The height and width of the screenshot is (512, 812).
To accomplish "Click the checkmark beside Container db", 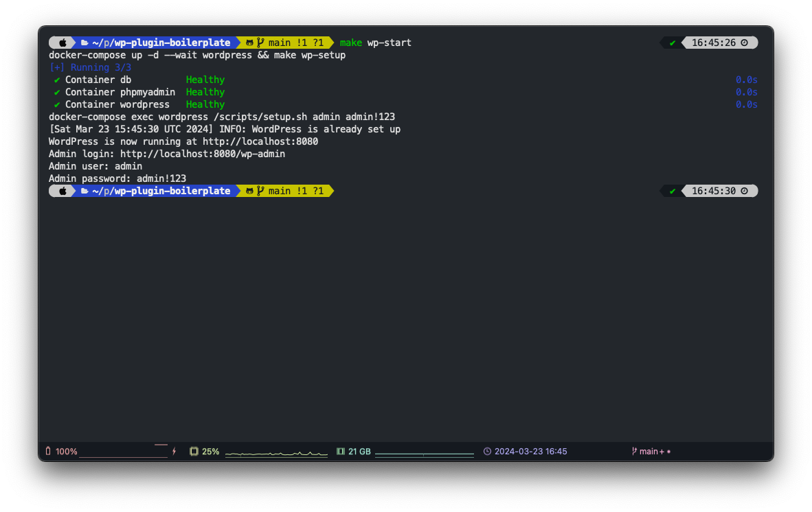I will coord(56,80).
